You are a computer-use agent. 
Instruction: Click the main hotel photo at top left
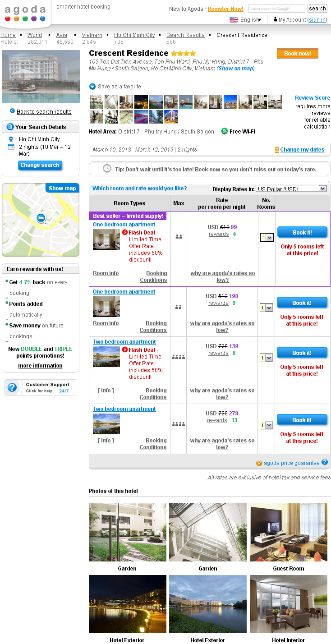pyautogui.click(x=41, y=77)
